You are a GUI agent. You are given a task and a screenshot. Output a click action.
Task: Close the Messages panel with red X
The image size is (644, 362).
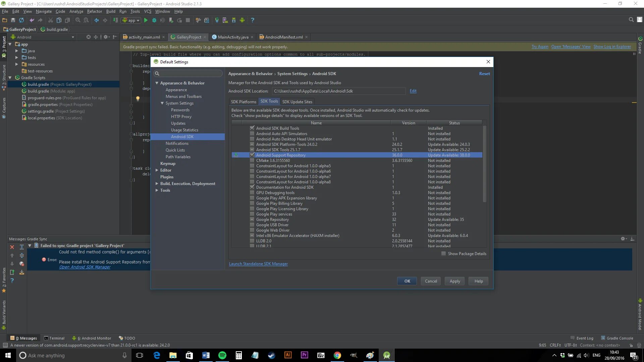(12, 247)
